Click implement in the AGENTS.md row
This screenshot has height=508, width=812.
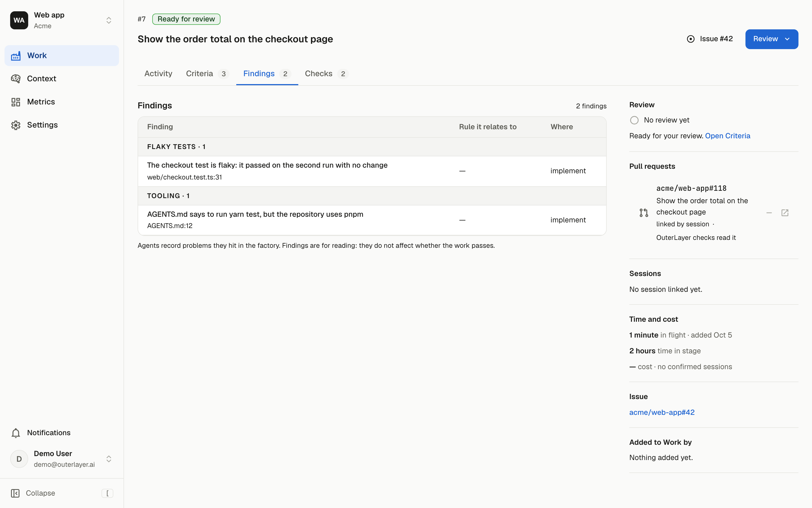tap(568, 220)
